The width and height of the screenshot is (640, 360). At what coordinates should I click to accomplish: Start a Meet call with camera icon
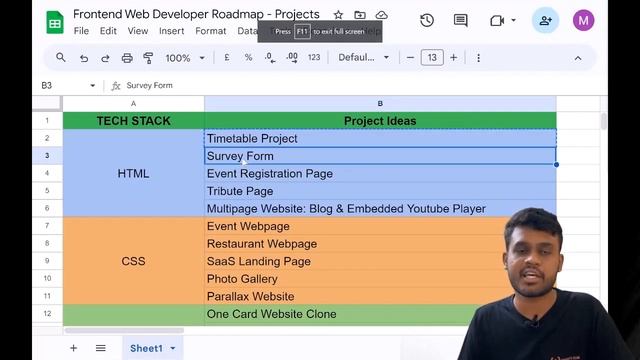497,20
